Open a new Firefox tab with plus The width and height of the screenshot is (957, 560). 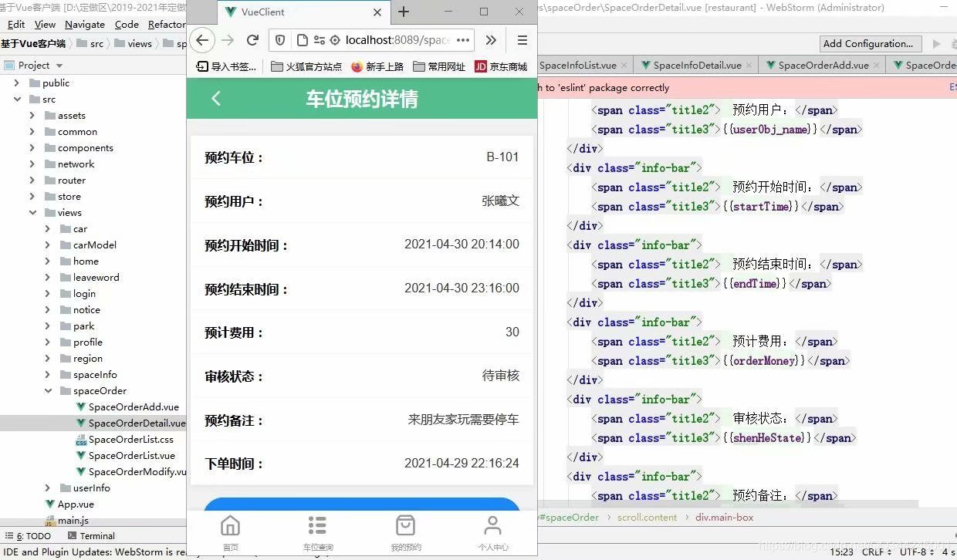404,12
